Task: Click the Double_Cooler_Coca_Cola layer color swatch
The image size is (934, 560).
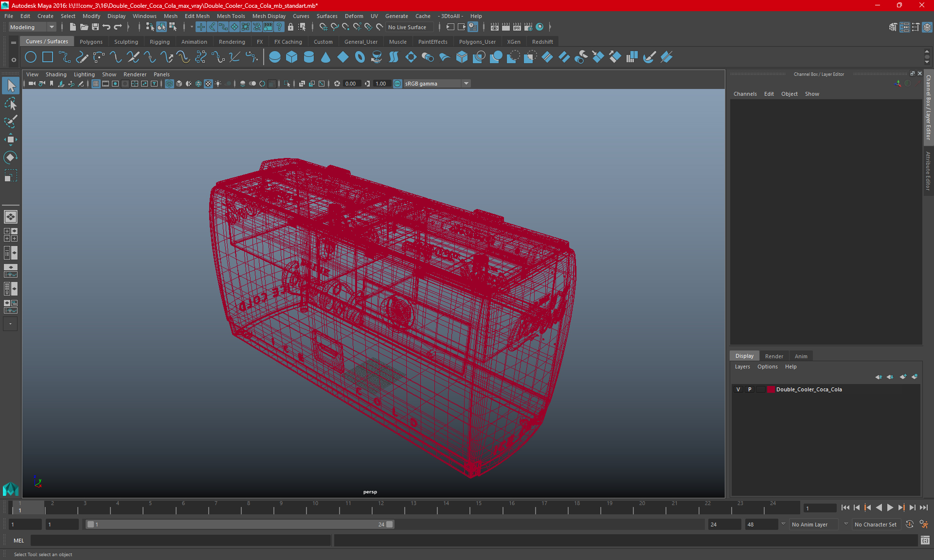Action: coord(771,389)
